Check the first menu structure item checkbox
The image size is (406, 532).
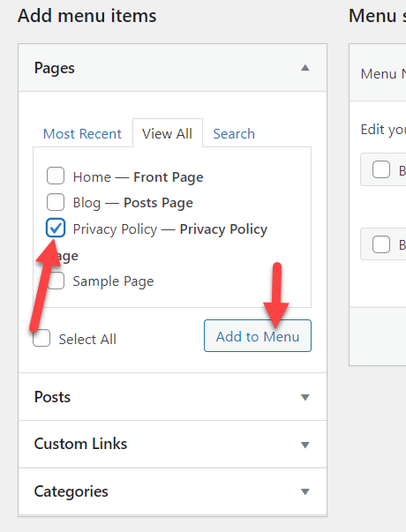pyautogui.click(x=381, y=169)
